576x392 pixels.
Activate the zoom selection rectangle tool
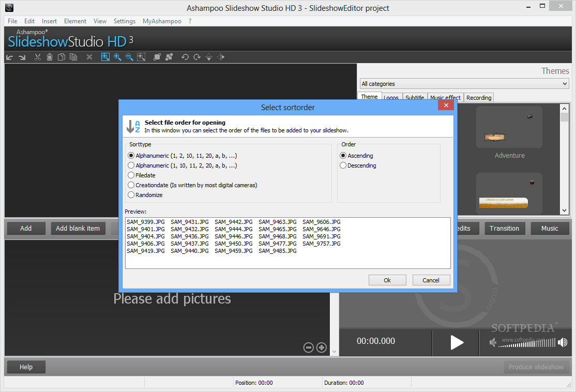[x=141, y=57]
